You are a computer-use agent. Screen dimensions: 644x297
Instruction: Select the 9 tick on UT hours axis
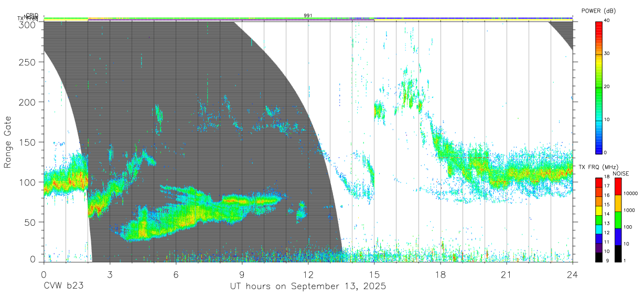(x=242, y=274)
